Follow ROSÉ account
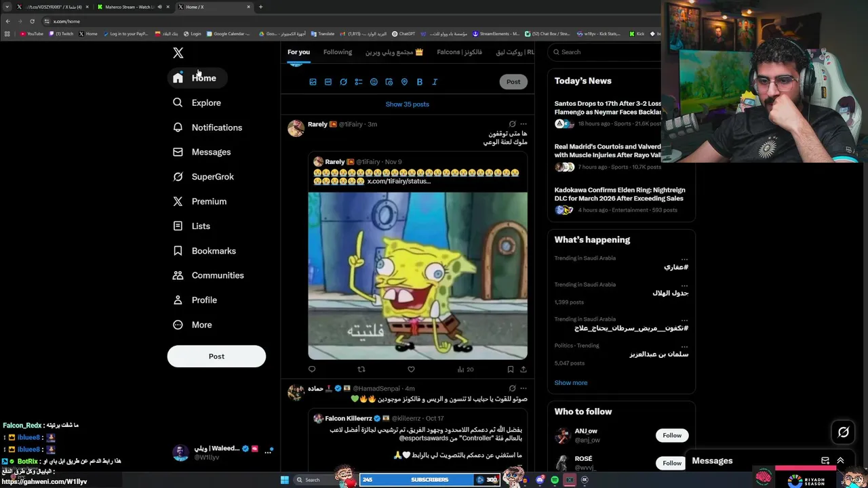 point(672,463)
